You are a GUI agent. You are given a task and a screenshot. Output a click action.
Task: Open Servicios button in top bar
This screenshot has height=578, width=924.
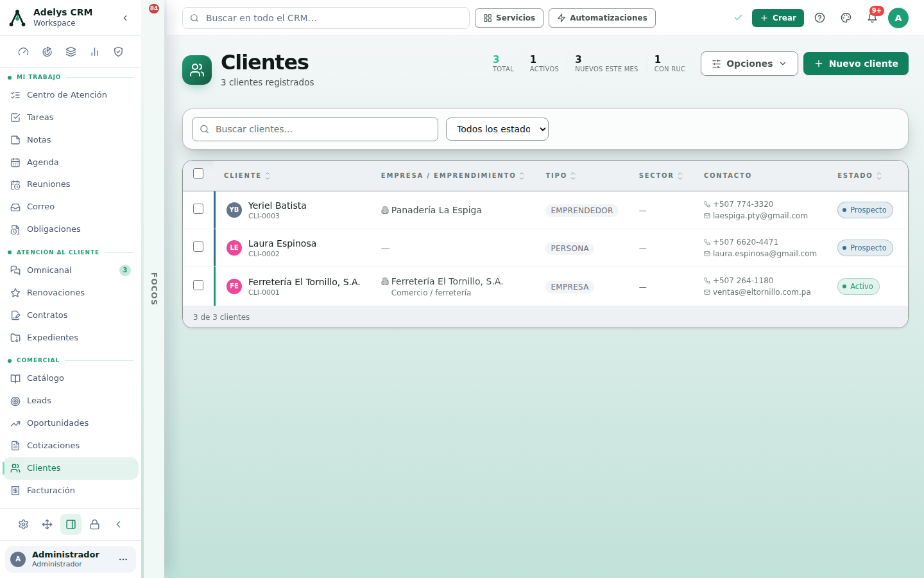coord(509,18)
